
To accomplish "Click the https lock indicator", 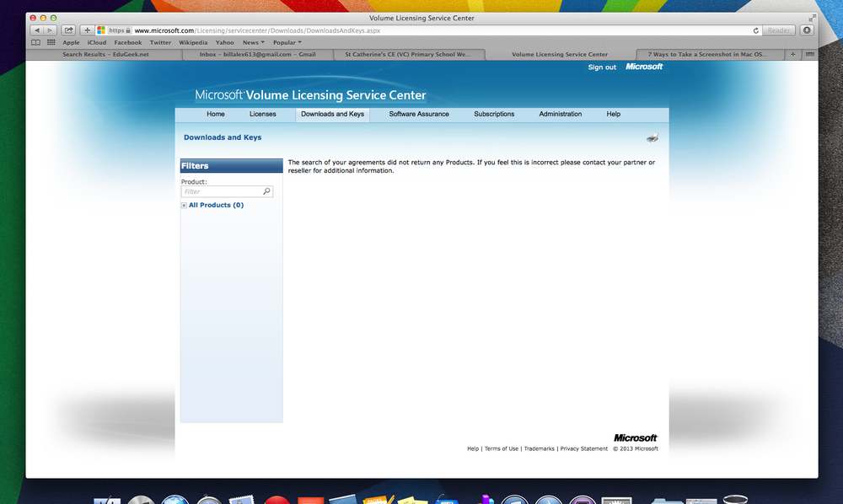I will [x=120, y=30].
